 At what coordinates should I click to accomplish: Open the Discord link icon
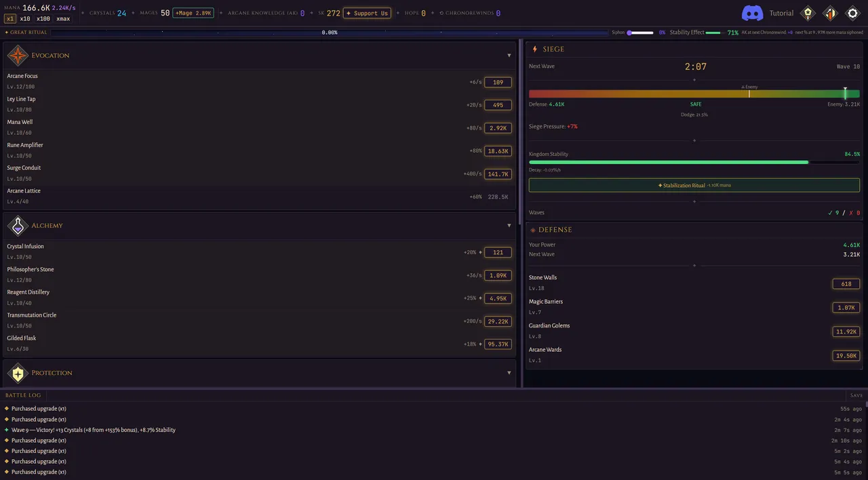click(753, 13)
